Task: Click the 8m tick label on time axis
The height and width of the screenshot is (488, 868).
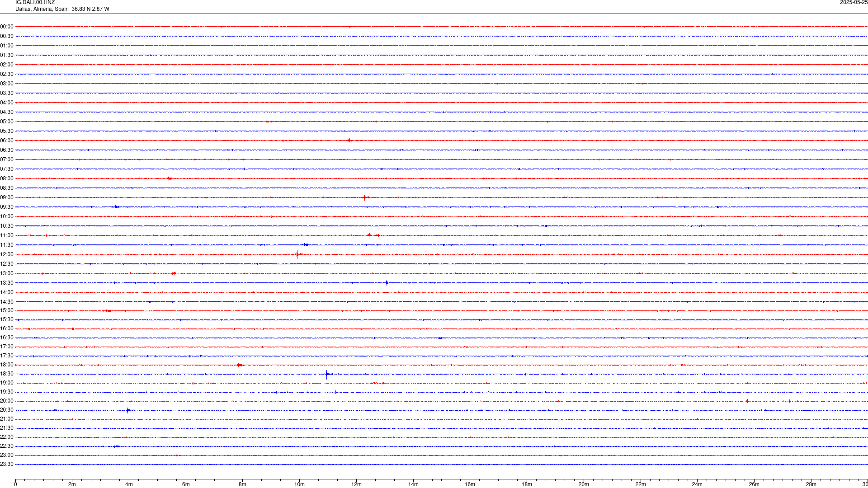Action: coord(242,484)
